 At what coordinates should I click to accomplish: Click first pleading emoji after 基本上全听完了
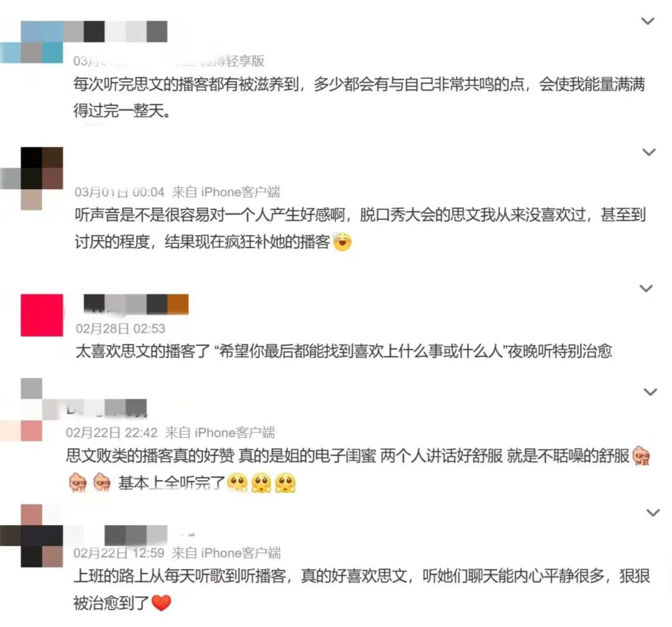tap(238, 483)
